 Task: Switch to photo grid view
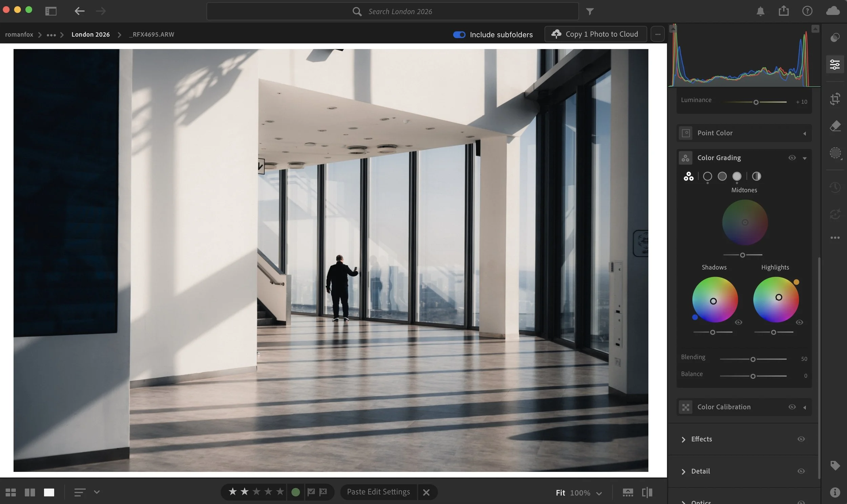(x=11, y=492)
